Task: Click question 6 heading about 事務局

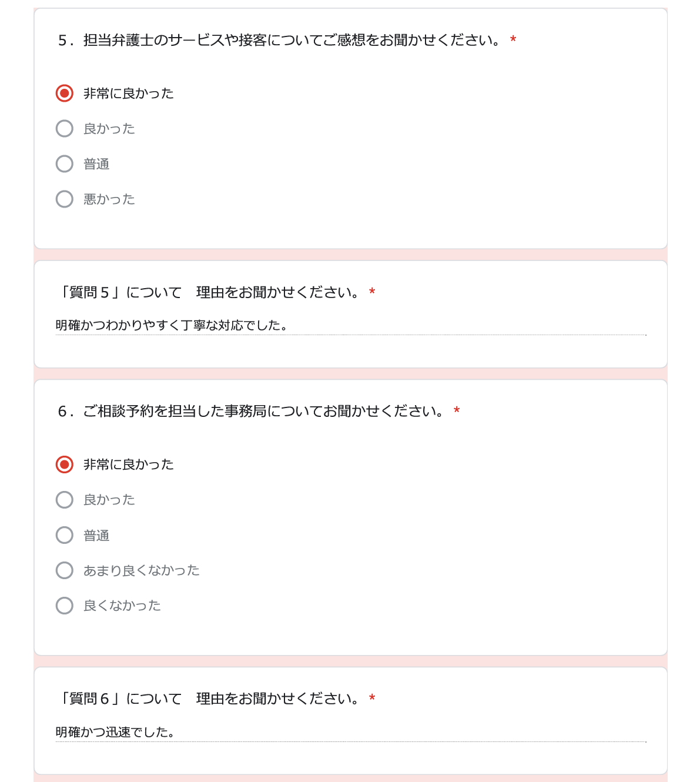Action: click(x=252, y=411)
